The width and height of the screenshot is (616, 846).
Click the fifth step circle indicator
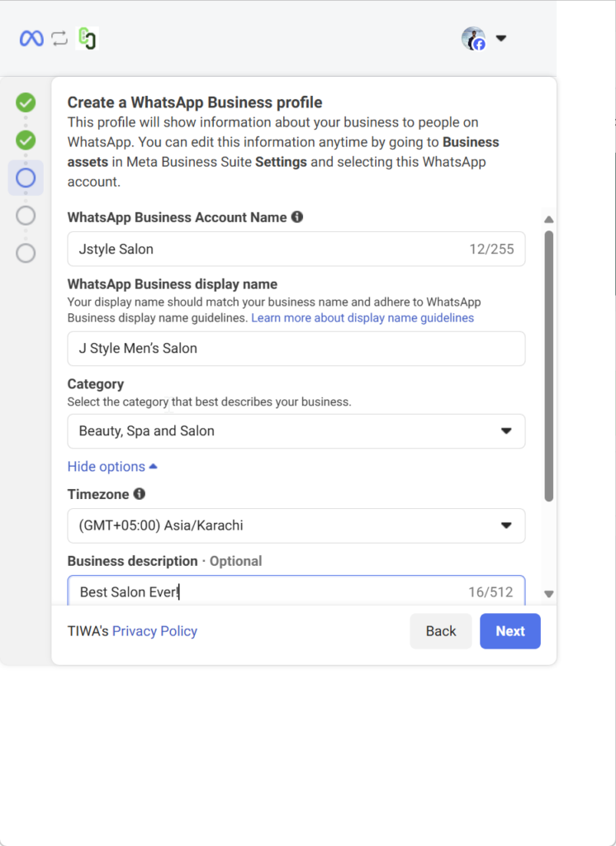26,254
